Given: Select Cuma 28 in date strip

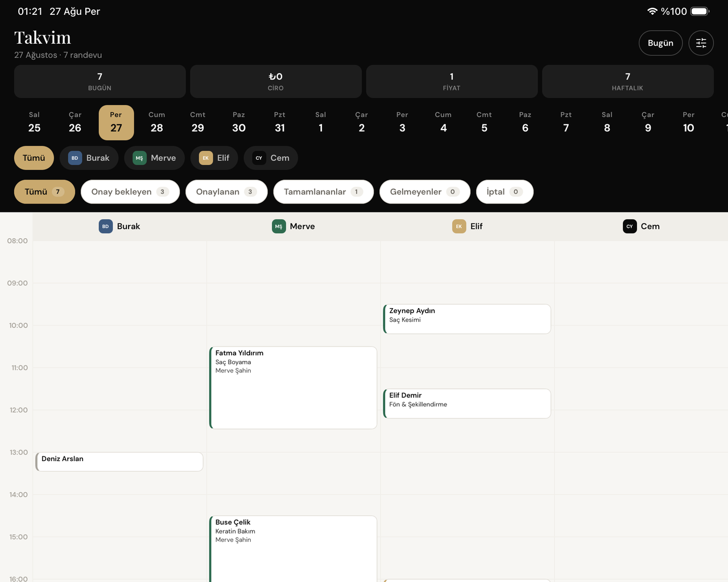Looking at the screenshot, I should pyautogui.click(x=157, y=123).
